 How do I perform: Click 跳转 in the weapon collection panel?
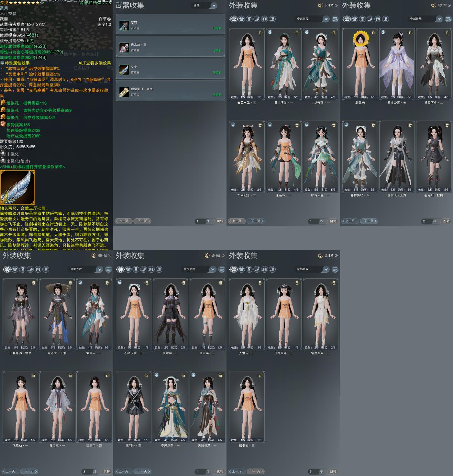point(220,221)
